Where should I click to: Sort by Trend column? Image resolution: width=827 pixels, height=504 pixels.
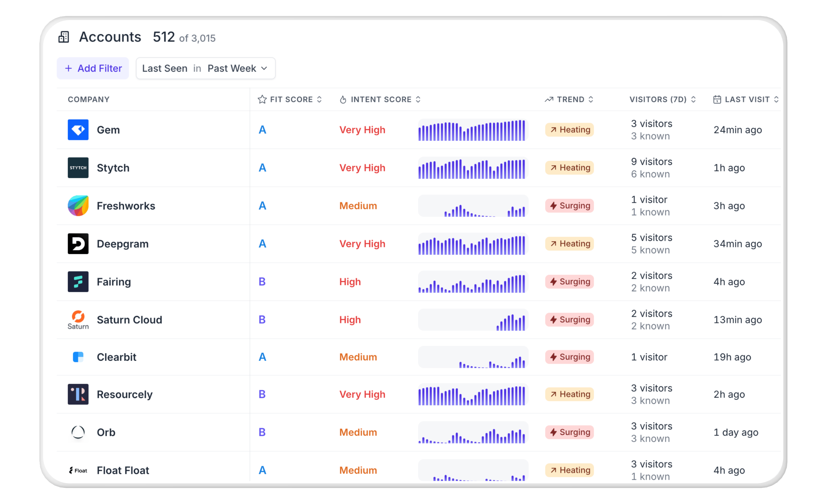tap(591, 100)
